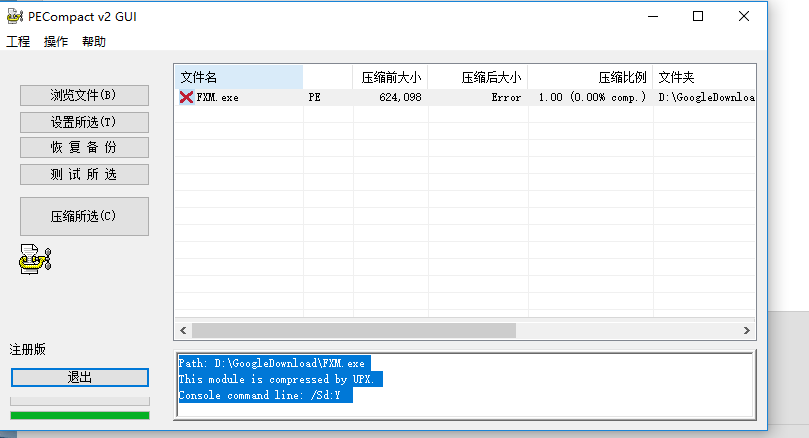The width and height of the screenshot is (809, 438).
Task: Sort by the 压缩前大小 column header
Action: click(x=391, y=77)
